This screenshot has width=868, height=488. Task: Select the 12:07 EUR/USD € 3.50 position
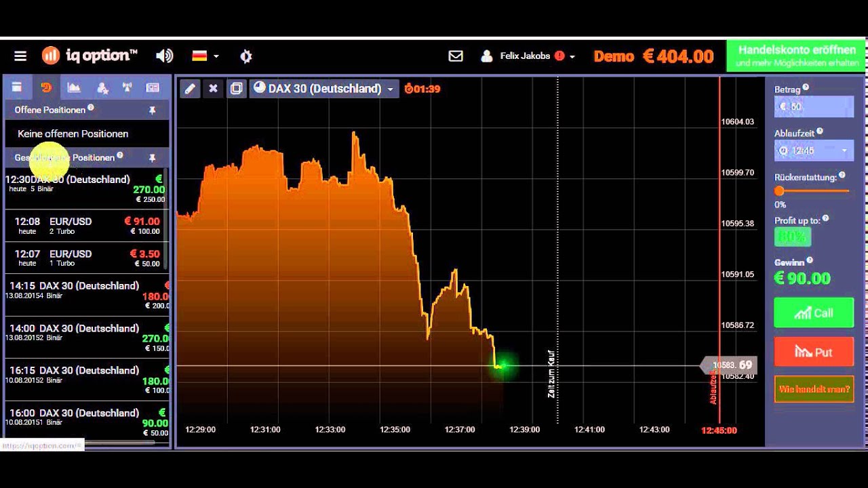point(85,258)
